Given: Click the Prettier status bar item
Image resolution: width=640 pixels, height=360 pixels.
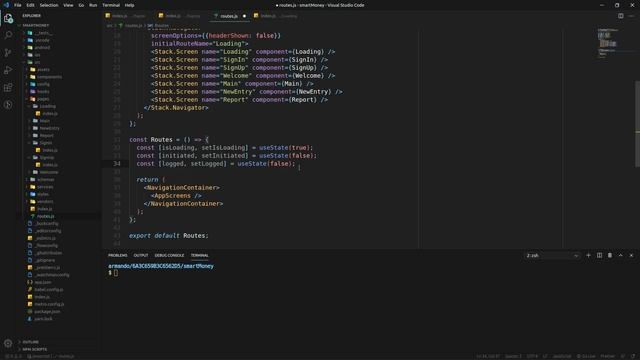Looking at the screenshot, I should pyautogui.click(x=607, y=356).
